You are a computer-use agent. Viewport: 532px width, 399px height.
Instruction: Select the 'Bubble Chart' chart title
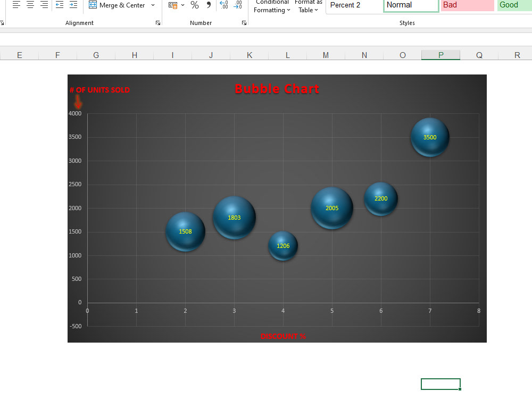click(277, 89)
